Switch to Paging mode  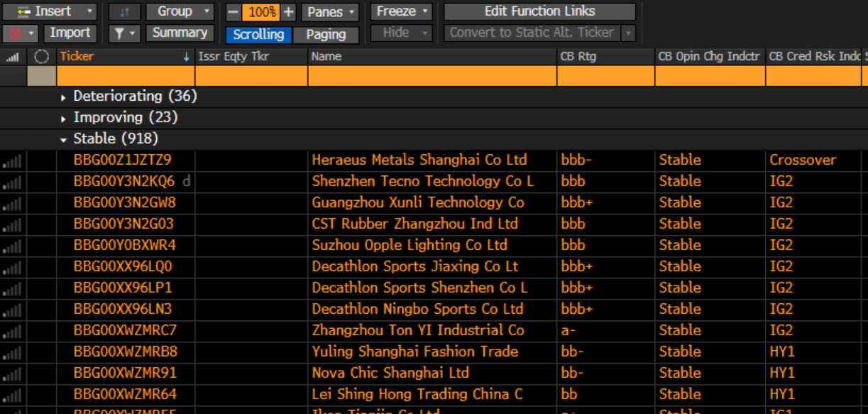coord(326,34)
